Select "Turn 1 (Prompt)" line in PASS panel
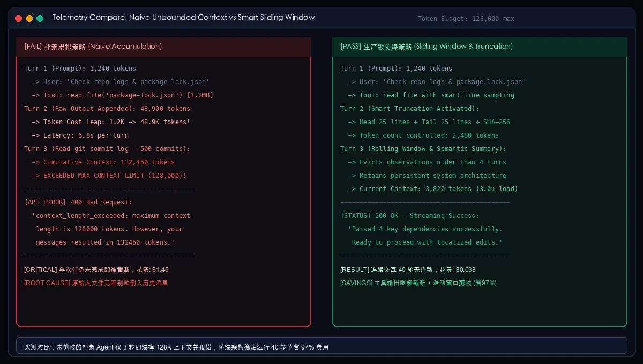Viewport: 643px width, 364px height. click(x=397, y=69)
